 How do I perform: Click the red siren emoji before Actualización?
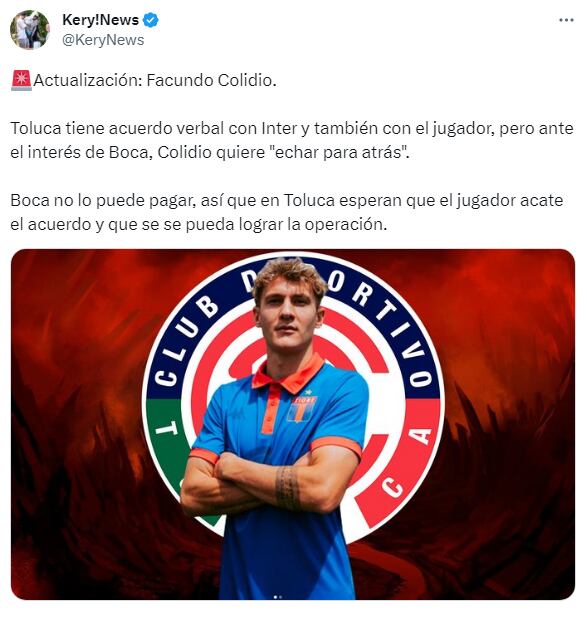(21, 80)
